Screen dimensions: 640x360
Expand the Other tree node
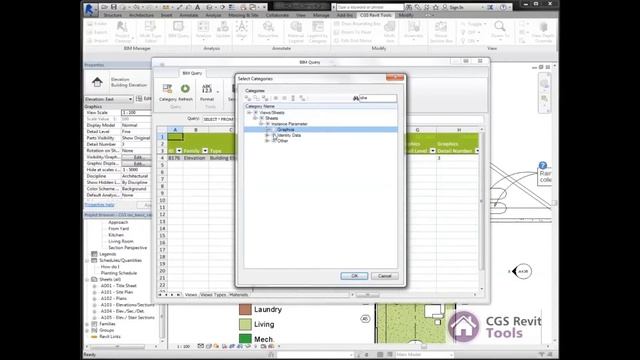click(267, 141)
